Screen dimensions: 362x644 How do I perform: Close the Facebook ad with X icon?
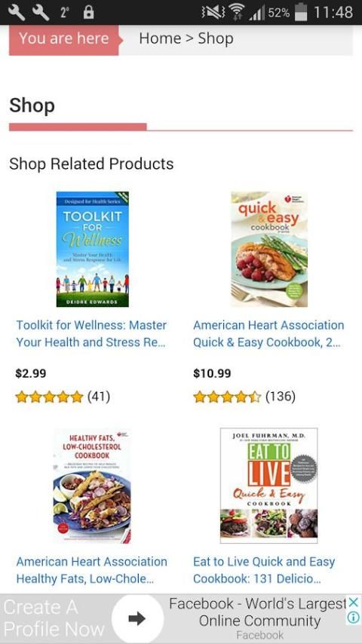pyautogui.click(x=353, y=603)
